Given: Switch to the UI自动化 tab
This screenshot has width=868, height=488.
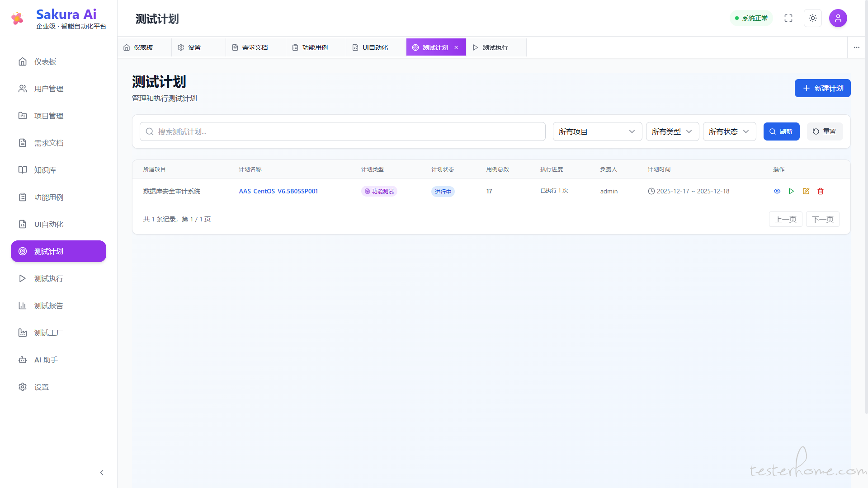Looking at the screenshot, I should coord(375,47).
